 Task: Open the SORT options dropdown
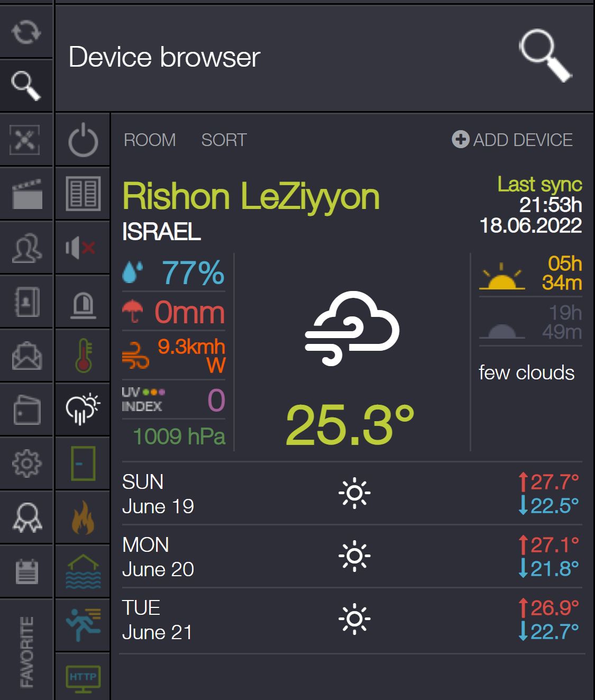pos(224,140)
